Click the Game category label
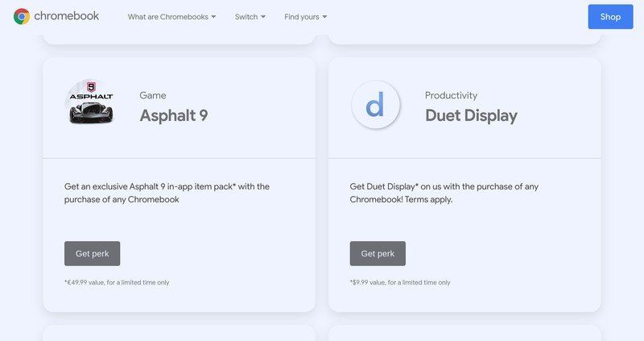 pos(153,95)
